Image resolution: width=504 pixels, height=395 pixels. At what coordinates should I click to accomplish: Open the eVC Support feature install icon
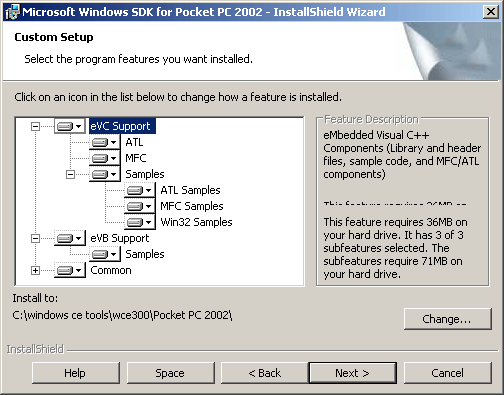tap(69, 126)
